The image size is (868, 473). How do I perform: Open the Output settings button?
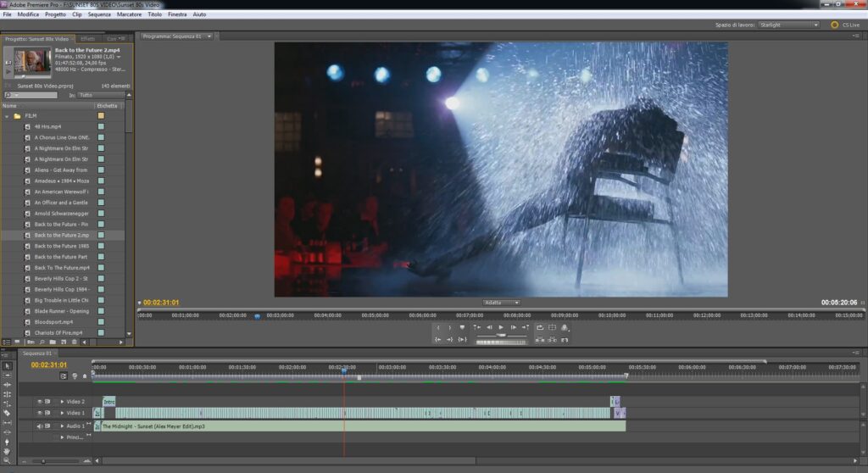tap(565, 327)
